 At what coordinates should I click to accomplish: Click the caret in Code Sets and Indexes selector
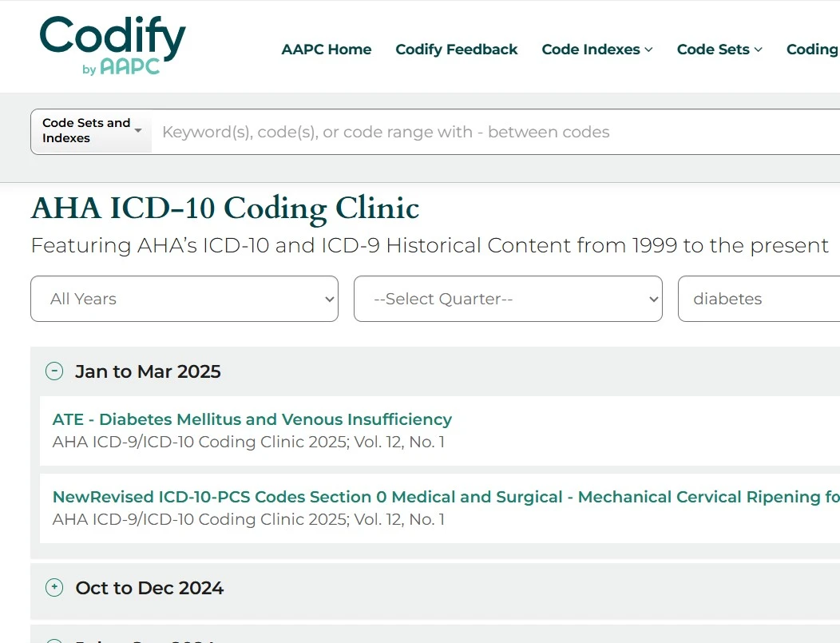click(x=138, y=130)
